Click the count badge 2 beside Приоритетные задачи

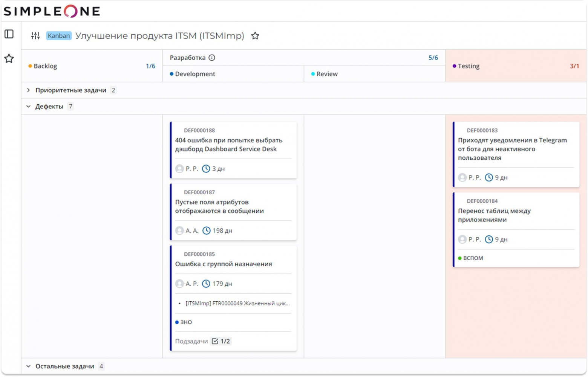point(113,90)
